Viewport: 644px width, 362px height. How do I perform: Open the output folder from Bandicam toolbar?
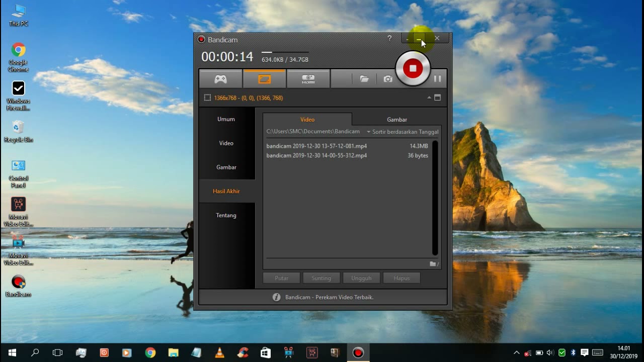point(364,79)
